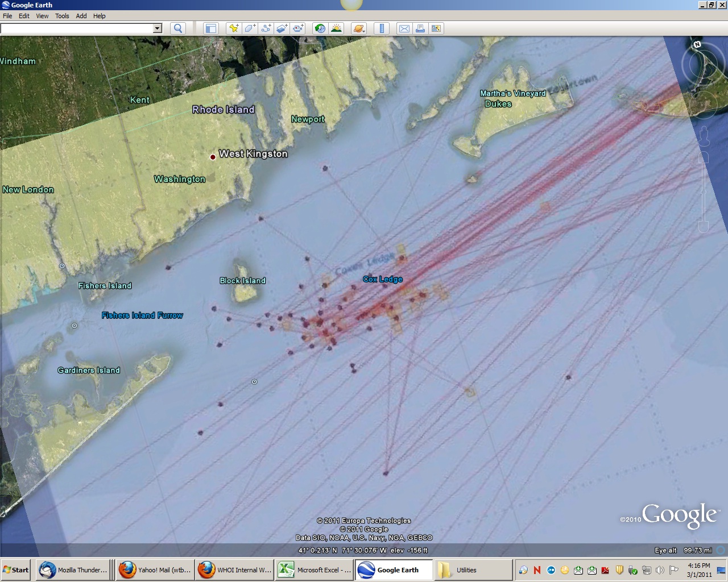Expand the search box dropdown arrow

(158, 28)
